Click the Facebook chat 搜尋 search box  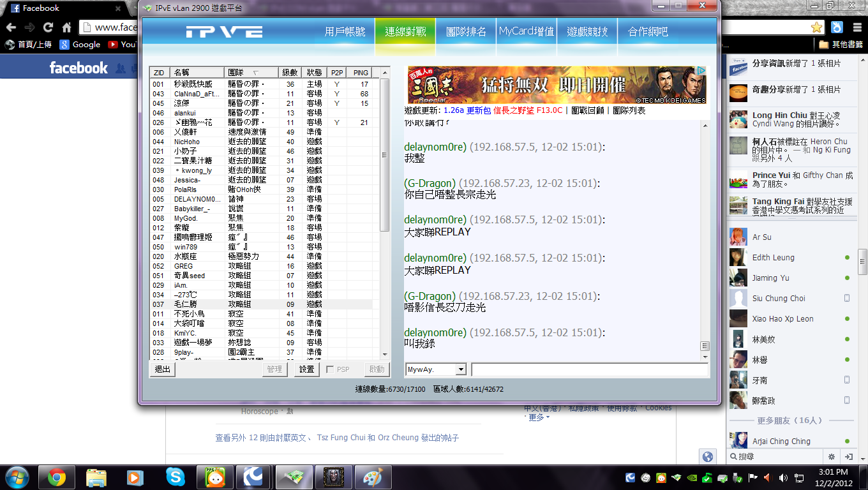777,457
